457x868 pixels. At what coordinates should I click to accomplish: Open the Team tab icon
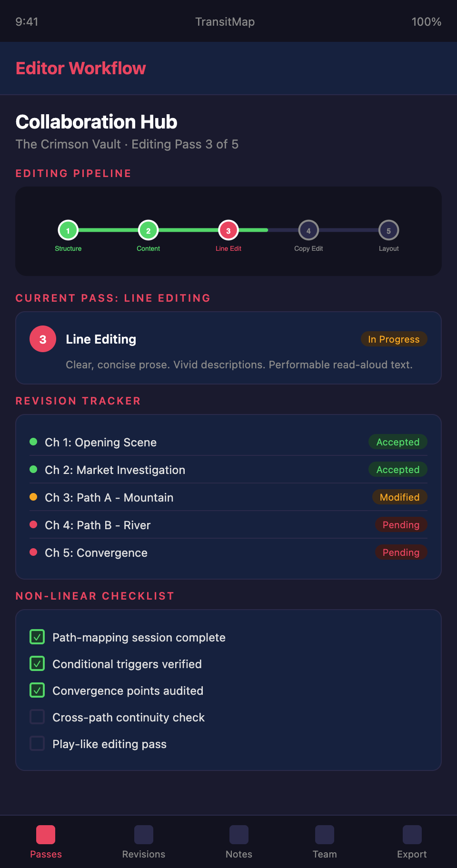coord(325,835)
